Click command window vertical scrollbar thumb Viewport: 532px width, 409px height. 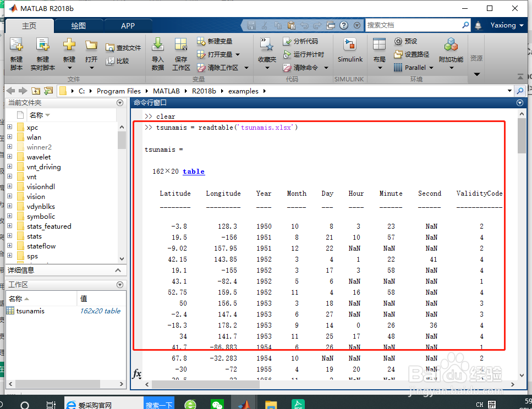(x=522, y=136)
